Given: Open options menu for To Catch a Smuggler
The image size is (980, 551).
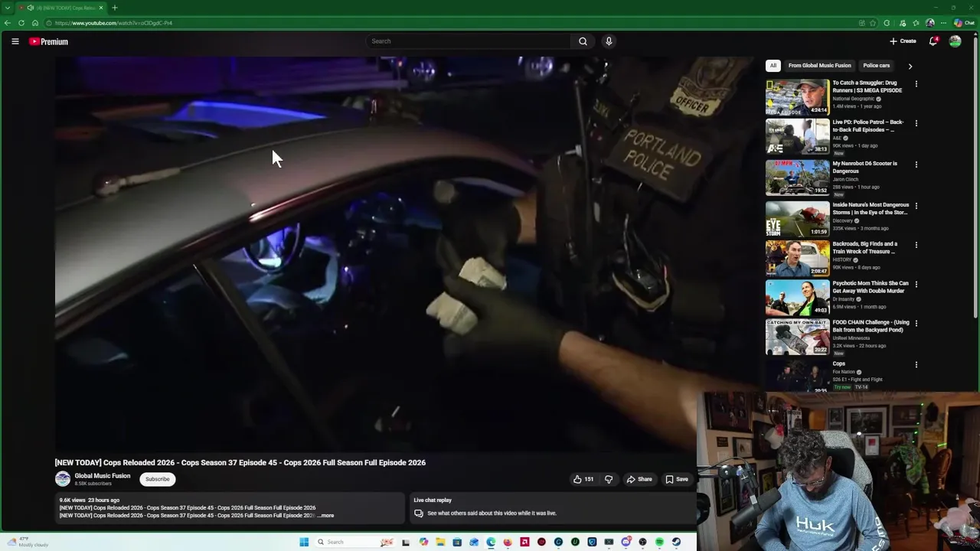Looking at the screenshot, I should (916, 84).
